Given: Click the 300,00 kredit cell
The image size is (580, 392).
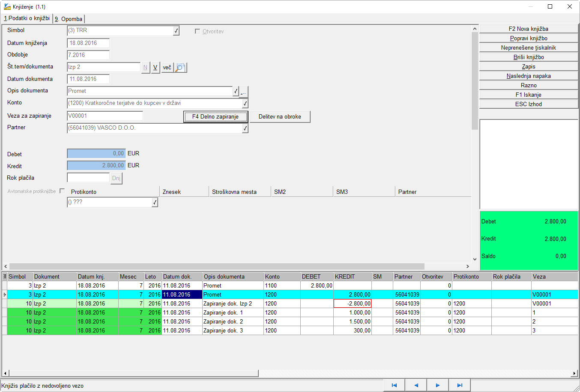Looking at the screenshot, I should (x=353, y=330).
